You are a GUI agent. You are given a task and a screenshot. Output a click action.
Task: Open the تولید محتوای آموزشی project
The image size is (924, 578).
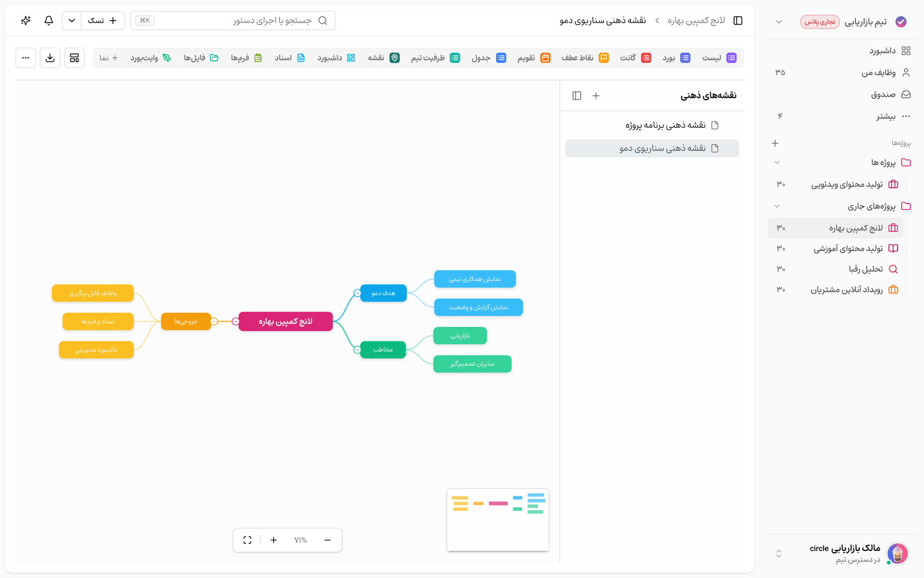point(836,249)
